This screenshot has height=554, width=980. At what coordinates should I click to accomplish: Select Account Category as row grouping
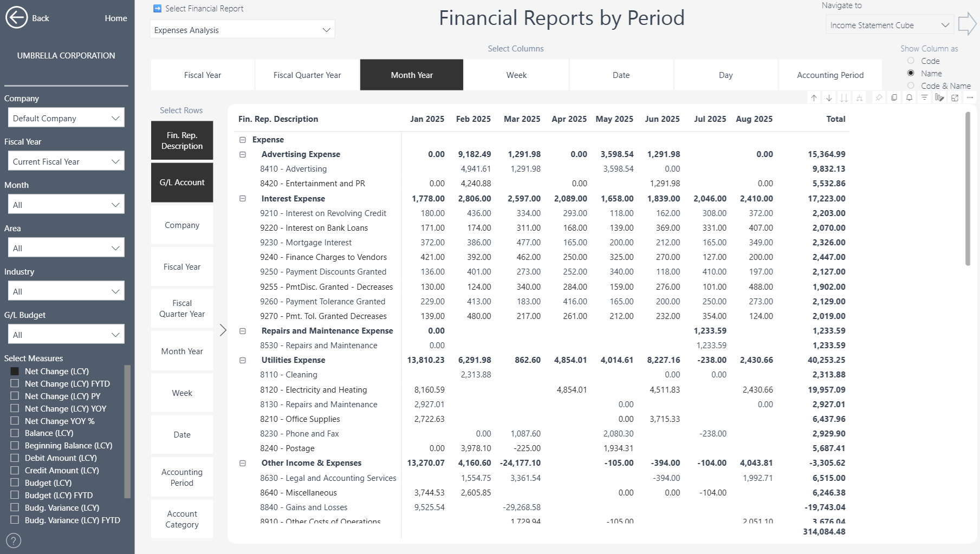pos(182,519)
